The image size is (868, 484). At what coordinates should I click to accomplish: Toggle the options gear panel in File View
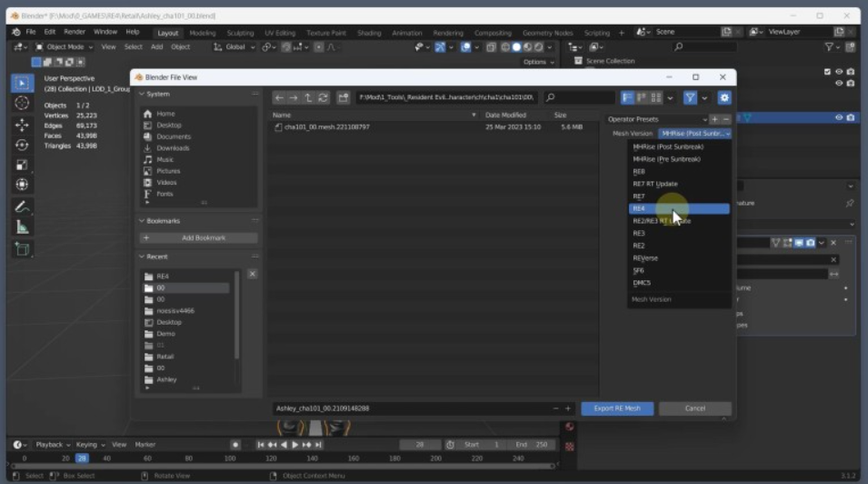pyautogui.click(x=724, y=97)
